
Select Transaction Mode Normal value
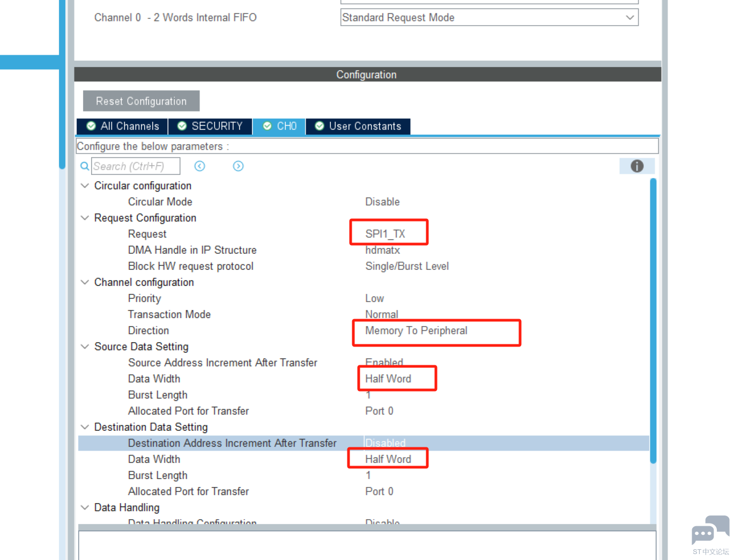381,314
